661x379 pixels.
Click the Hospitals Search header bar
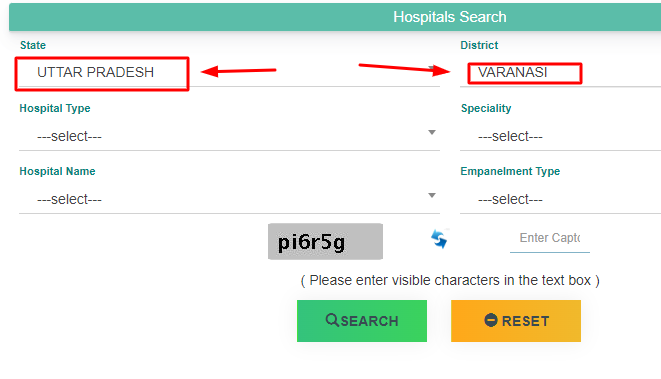pyautogui.click(x=335, y=17)
